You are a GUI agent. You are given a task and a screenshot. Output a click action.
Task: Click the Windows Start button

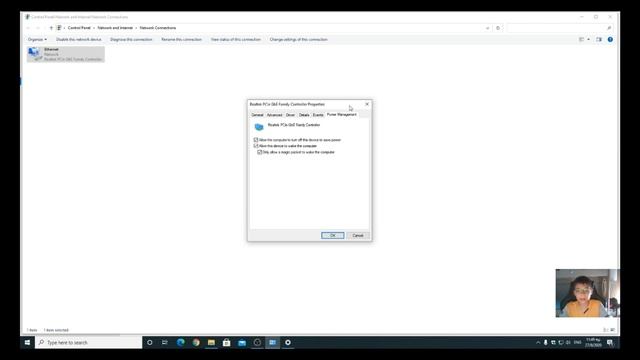pyautogui.click(x=27, y=342)
